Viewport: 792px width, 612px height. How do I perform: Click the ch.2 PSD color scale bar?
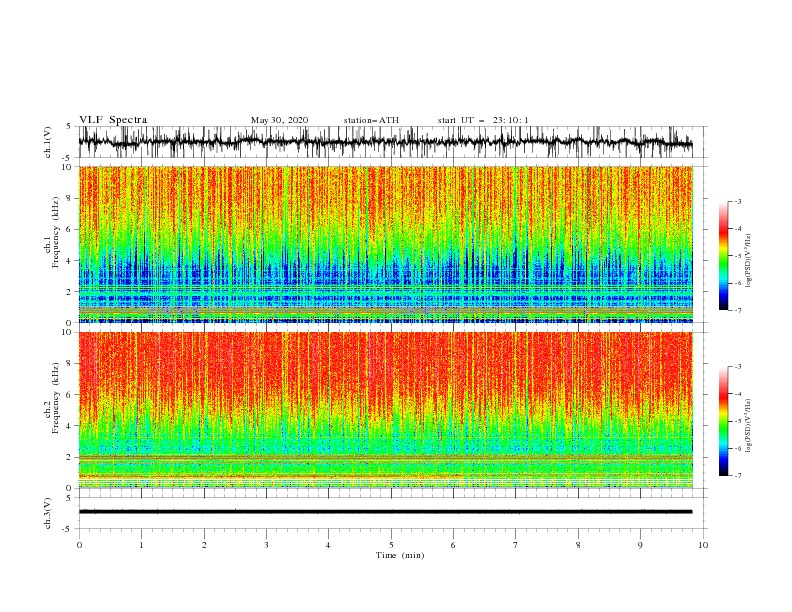[x=723, y=421]
